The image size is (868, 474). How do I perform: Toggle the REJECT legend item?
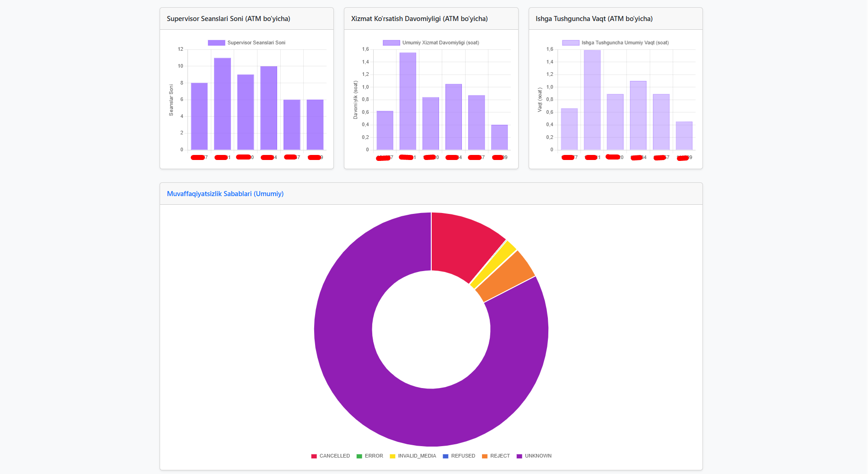[x=496, y=456]
